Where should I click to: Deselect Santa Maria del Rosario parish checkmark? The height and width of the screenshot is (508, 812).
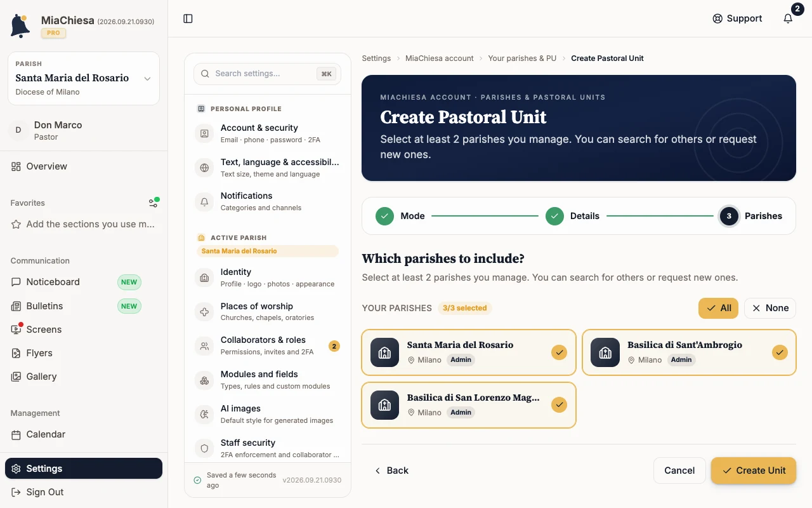tap(559, 352)
